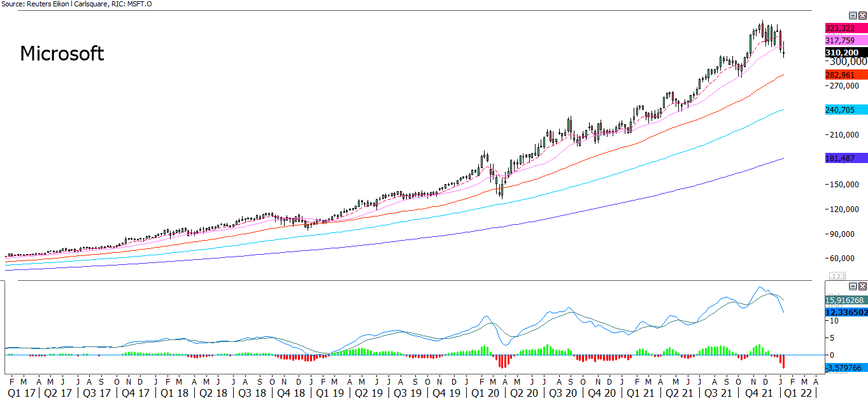
Task: Select the 317,759 moving average label
Action: point(846,40)
